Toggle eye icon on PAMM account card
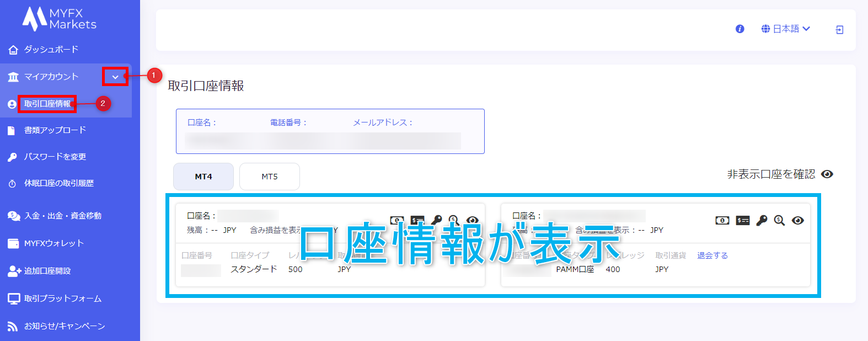This screenshot has height=341, width=868. tap(797, 221)
